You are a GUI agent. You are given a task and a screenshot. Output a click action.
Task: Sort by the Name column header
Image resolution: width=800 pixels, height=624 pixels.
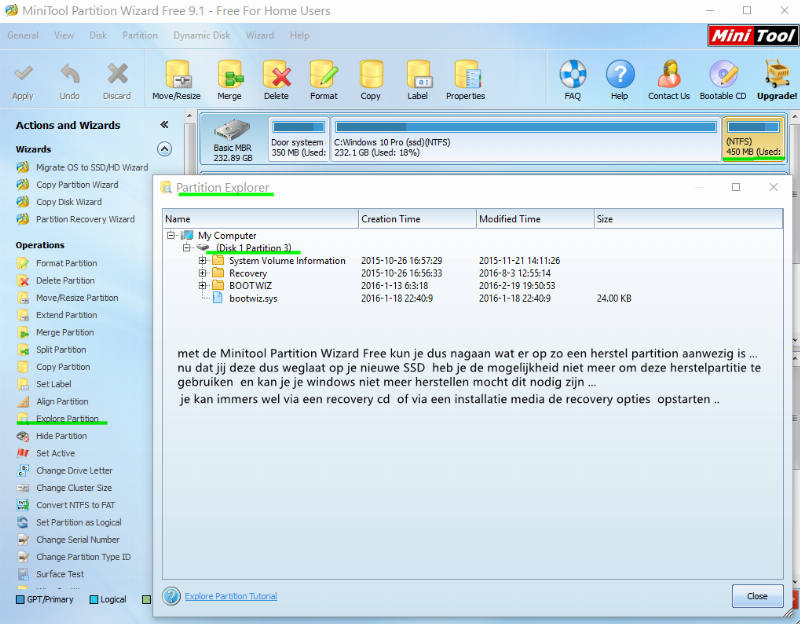click(x=261, y=218)
